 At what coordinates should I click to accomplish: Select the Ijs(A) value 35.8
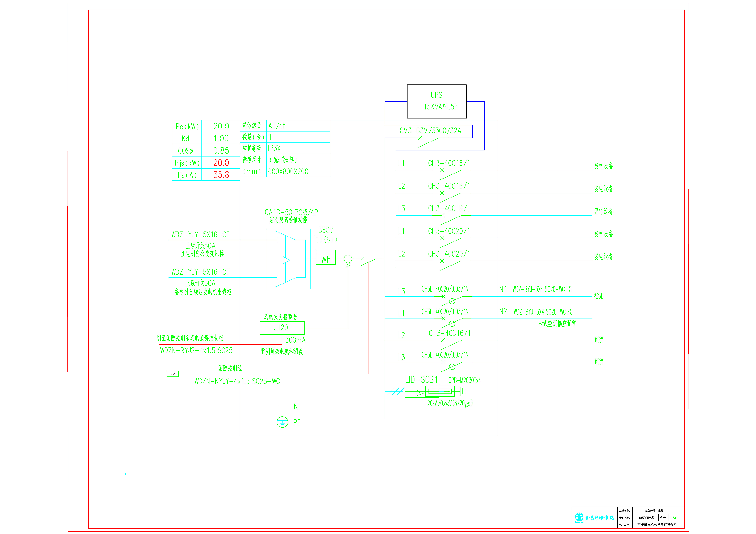[x=221, y=175]
